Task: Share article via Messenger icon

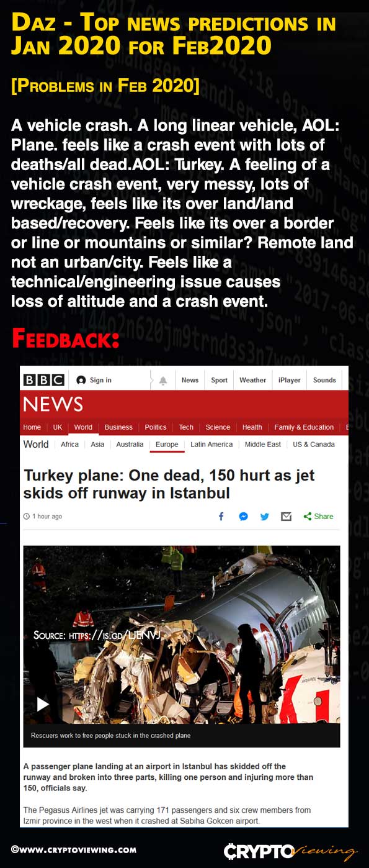Action: [x=243, y=516]
